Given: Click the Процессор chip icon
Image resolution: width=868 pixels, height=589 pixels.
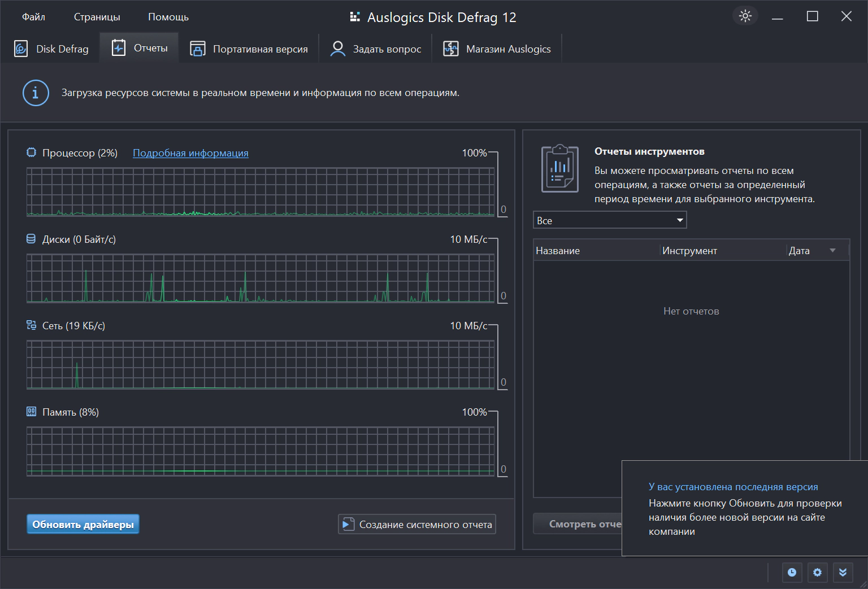Looking at the screenshot, I should point(31,152).
